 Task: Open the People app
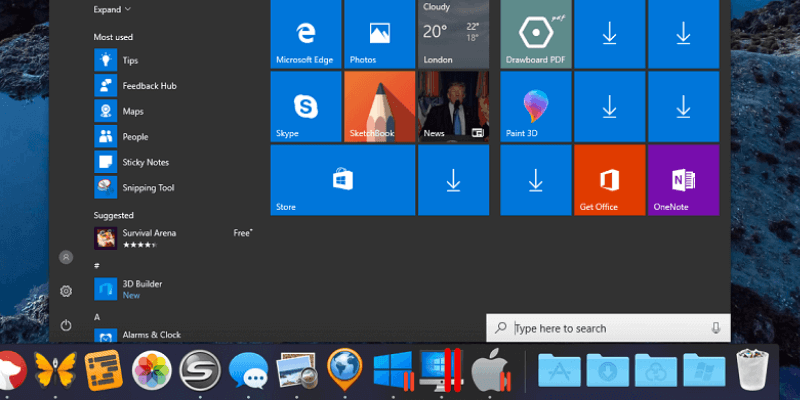pos(173,137)
